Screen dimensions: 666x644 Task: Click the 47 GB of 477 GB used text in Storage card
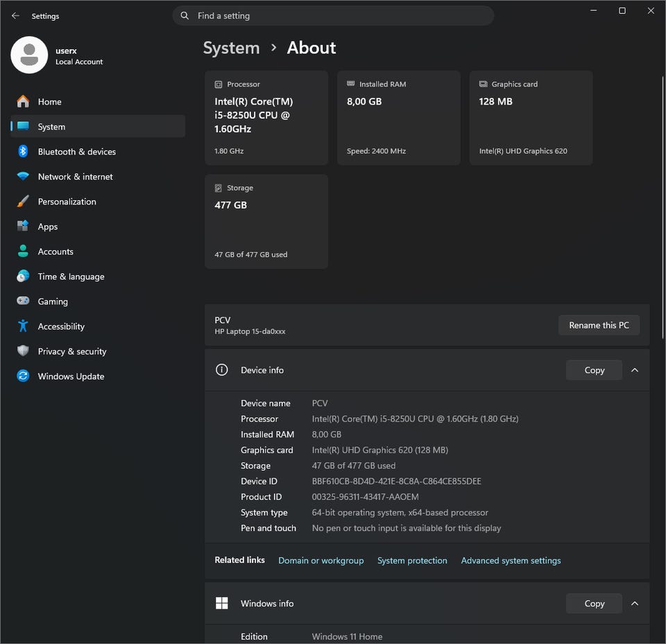[251, 254]
